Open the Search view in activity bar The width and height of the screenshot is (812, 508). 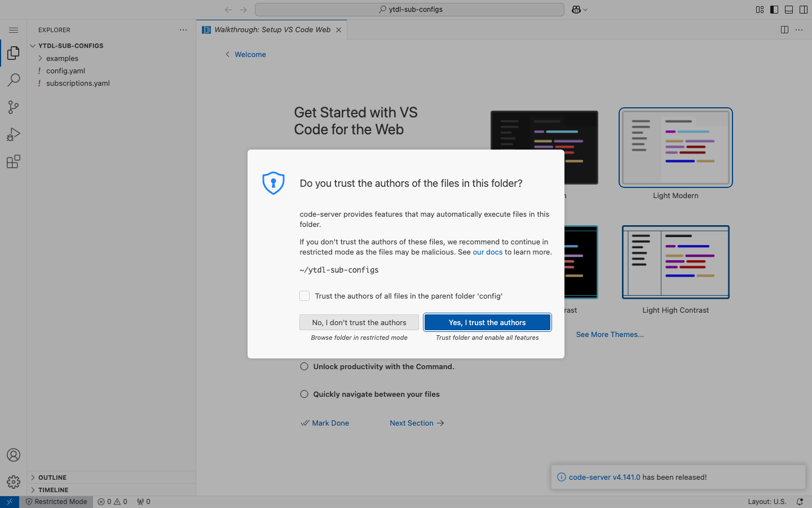pyautogui.click(x=14, y=80)
